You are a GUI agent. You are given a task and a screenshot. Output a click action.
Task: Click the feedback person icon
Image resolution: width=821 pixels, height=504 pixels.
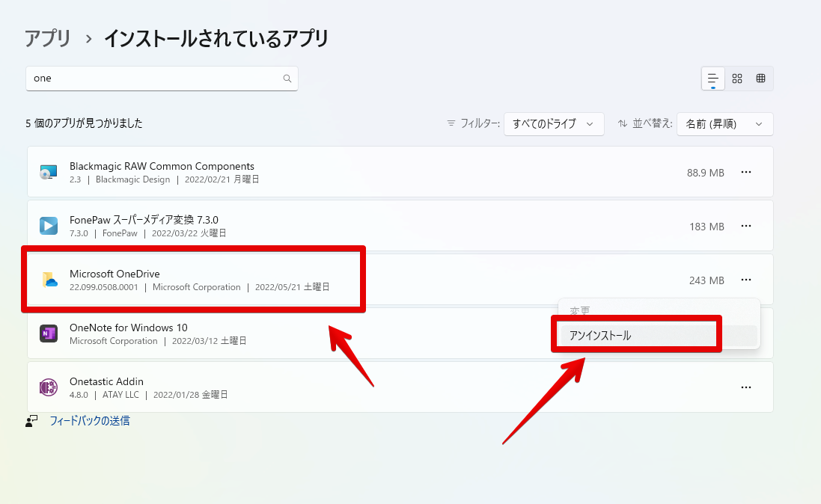coord(31,421)
